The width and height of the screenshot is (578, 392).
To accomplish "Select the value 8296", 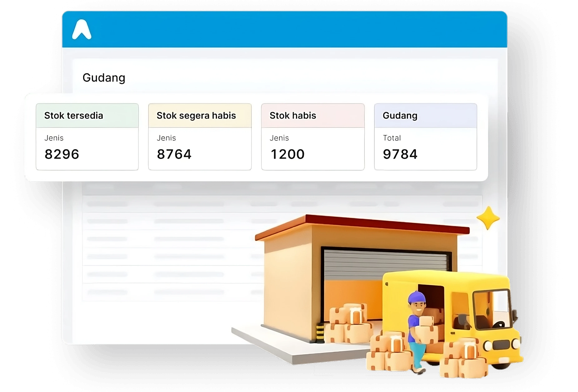I will pos(62,154).
